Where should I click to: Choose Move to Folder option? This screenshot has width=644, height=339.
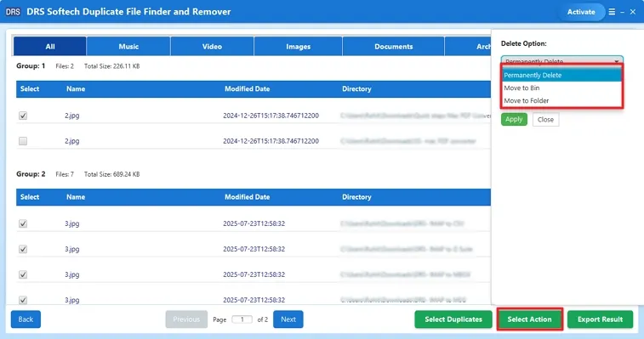tap(561, 100)
